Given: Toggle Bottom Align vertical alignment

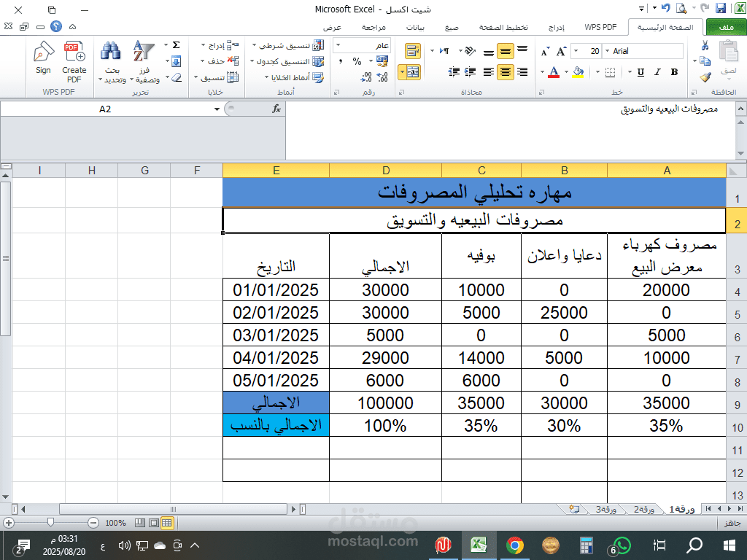Looking at the screenshot, I should pyautogui.click(x=488, y=52).
